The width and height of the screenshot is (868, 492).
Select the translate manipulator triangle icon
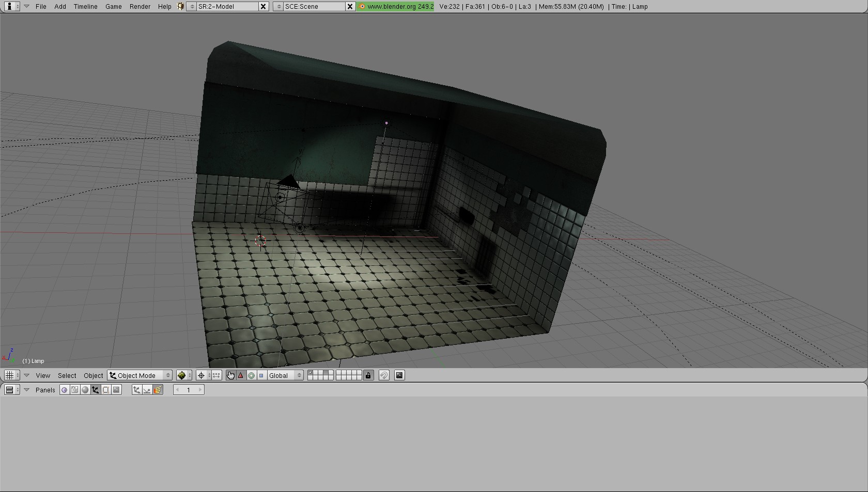pyautogui.click(x=241, y=375)
